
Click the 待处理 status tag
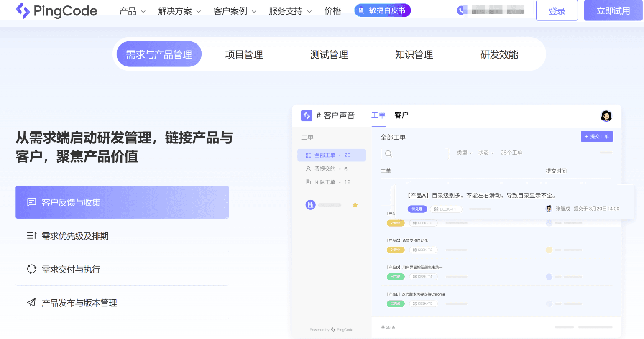(417, 209)
